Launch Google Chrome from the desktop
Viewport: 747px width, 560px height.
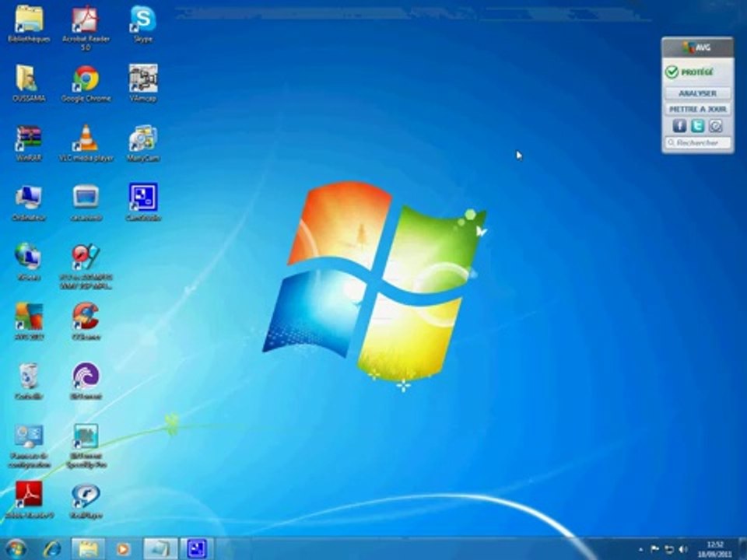[86, 83]
